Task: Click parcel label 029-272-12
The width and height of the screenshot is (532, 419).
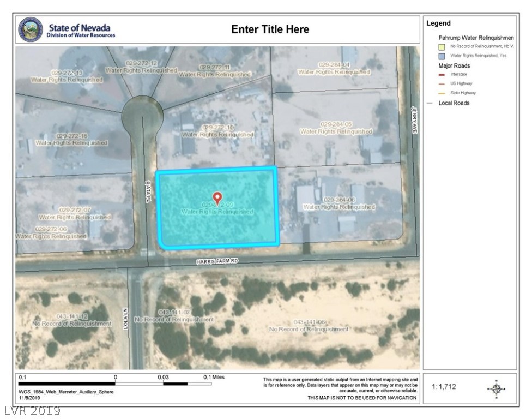Action: [x=142, y=63]
